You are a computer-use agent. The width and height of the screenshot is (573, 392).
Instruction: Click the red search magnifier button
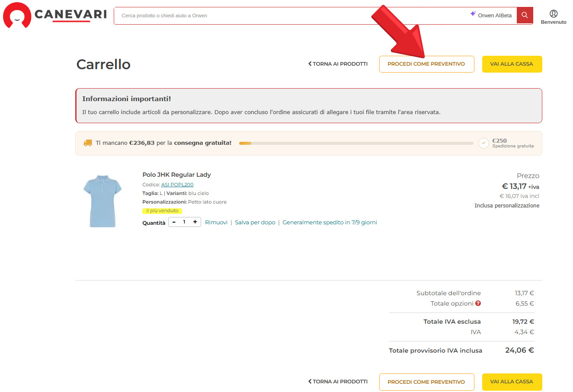[x=525, y=15]
